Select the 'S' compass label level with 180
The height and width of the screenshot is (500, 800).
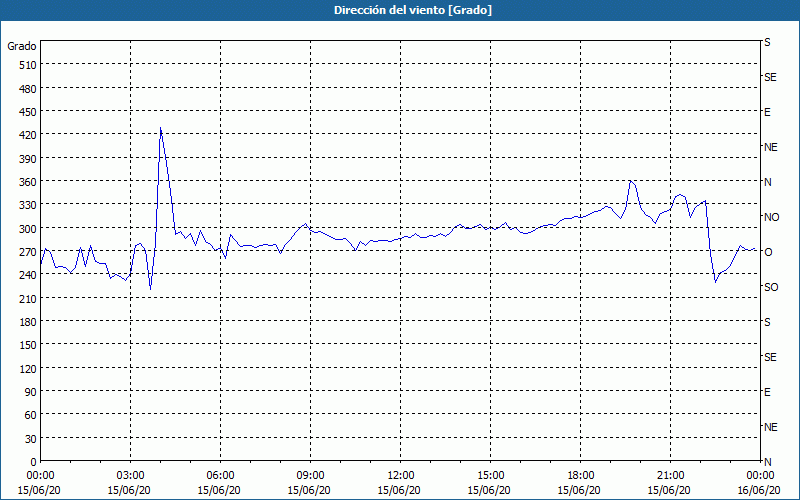click(x=767, y=322)
